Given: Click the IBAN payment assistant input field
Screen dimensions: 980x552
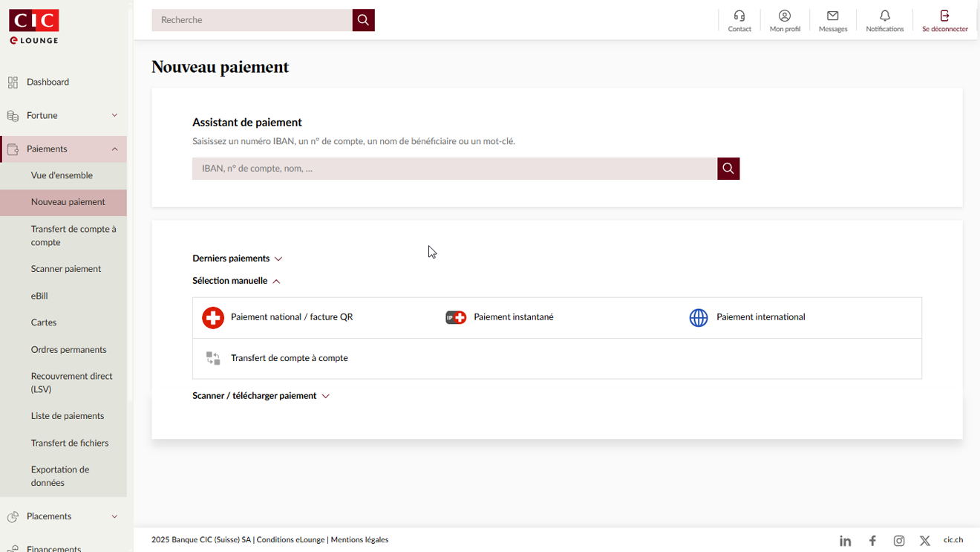Looking at the screenshot, I should [454, 169].
